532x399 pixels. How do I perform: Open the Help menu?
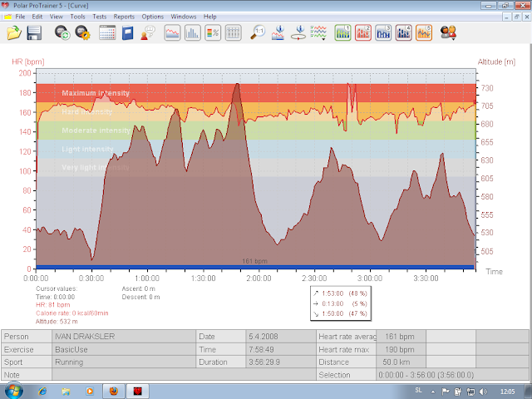[x=210, y=17]
